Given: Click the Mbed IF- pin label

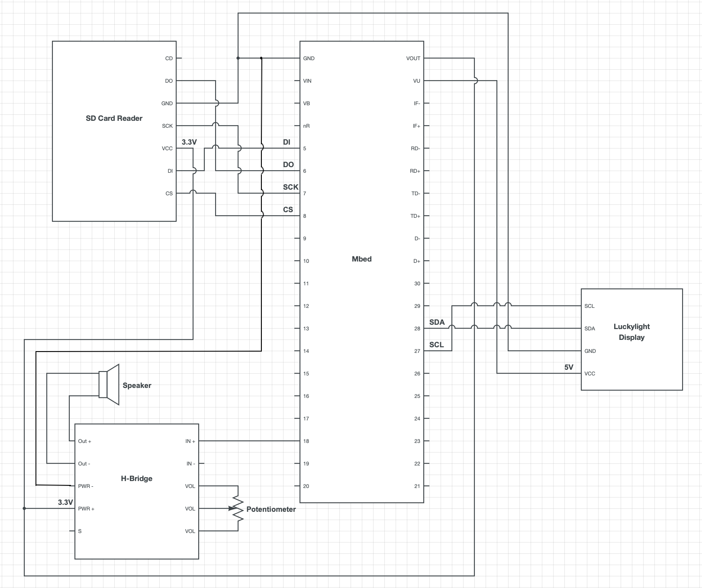Looking at the screenshot, I should 417,103.
